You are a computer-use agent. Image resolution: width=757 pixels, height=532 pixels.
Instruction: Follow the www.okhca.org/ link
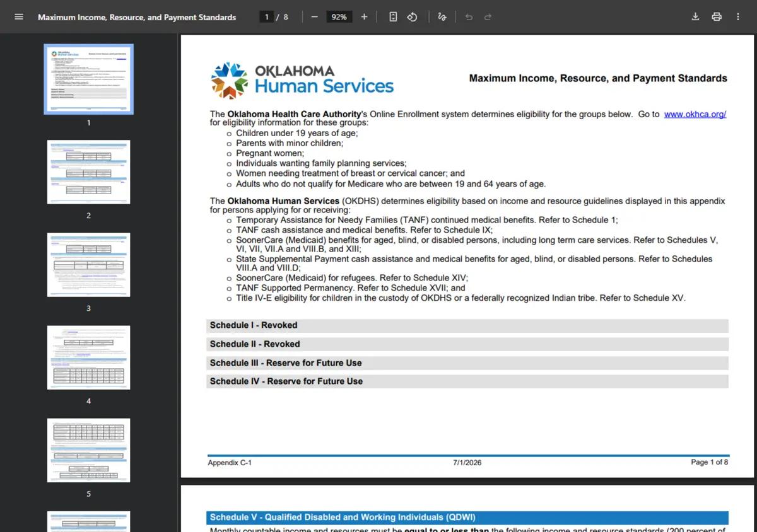pyautogui.click(x=695, y=114)
